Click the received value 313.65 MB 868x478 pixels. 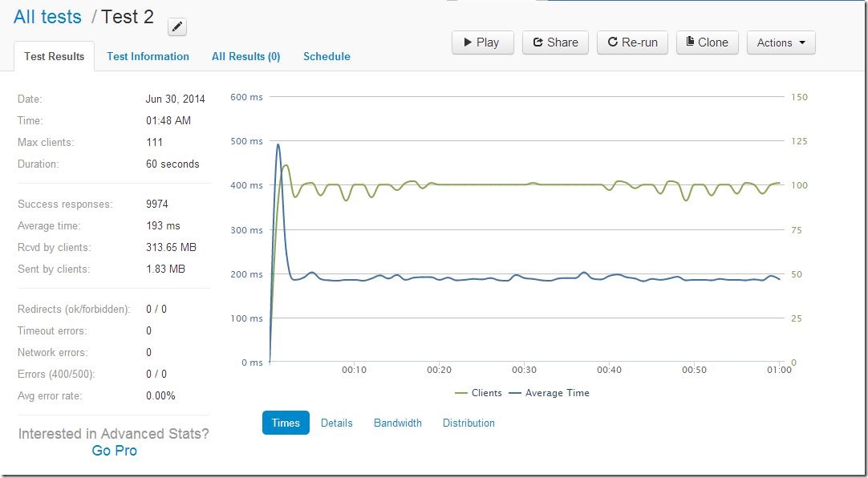171,247
